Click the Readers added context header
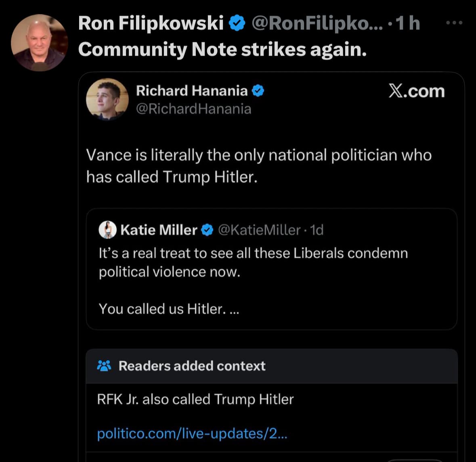The image size is (476, 462). point(192,366)
